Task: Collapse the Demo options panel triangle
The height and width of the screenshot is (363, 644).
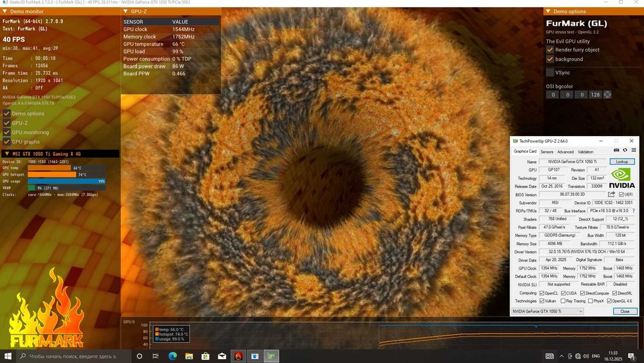Action: click(548, 12)
